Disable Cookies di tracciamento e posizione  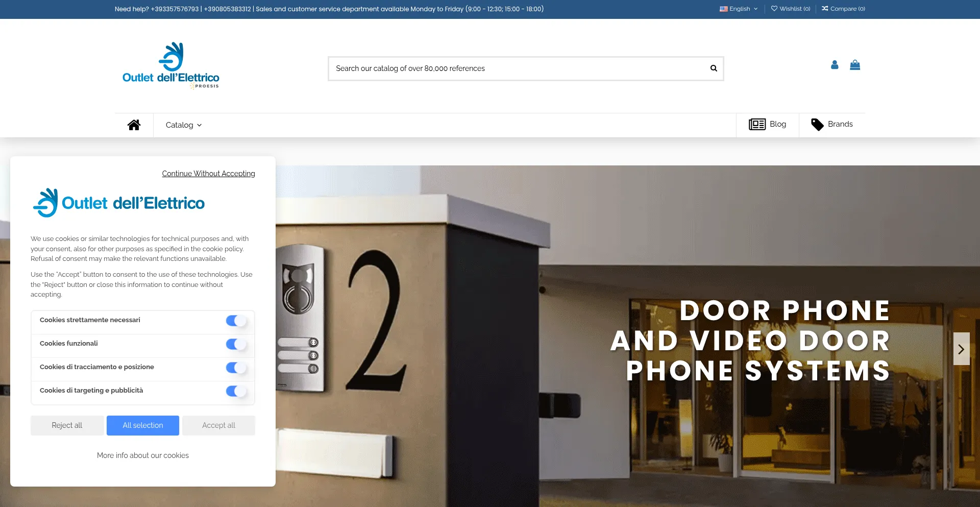click(x=236, y=368)
